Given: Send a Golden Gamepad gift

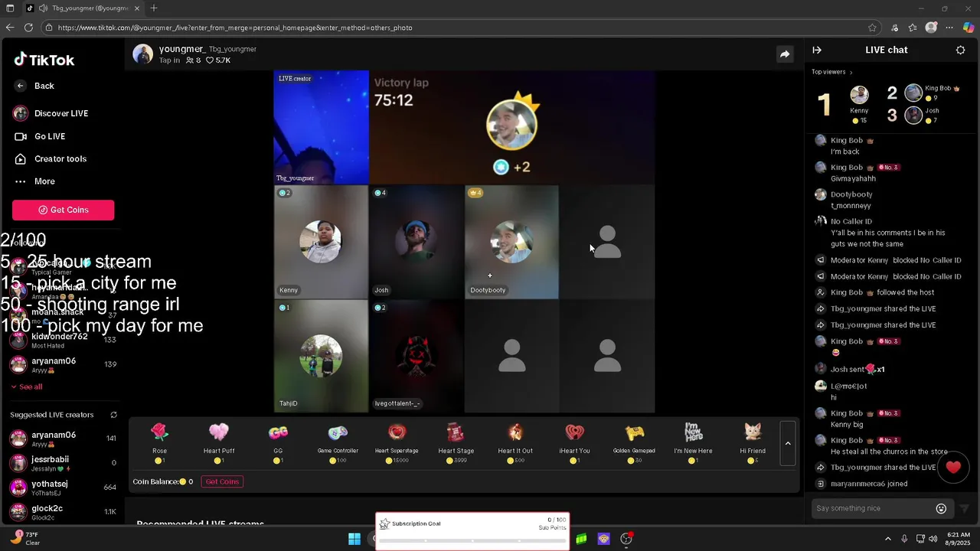Looking at the screenshot, I should [x=634, y=442].
